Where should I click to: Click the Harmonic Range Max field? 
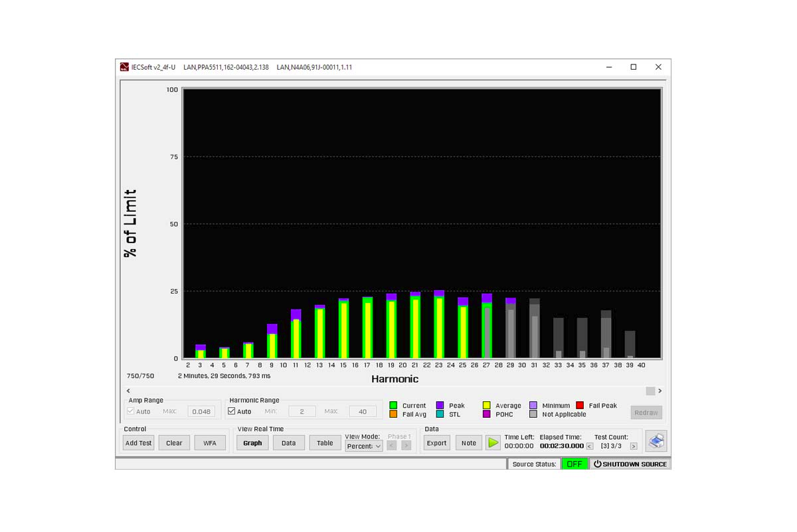(363, 411)
